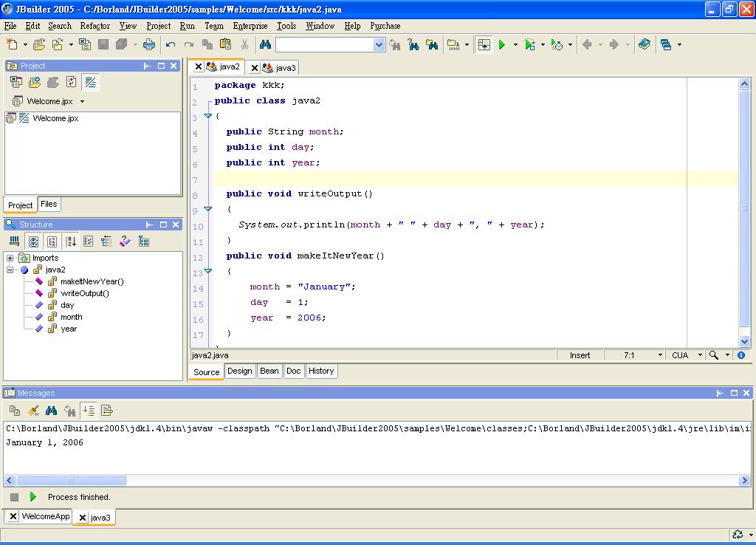Click the Make project icon
This screenshot has width=756, height=545.
[453, 45]
